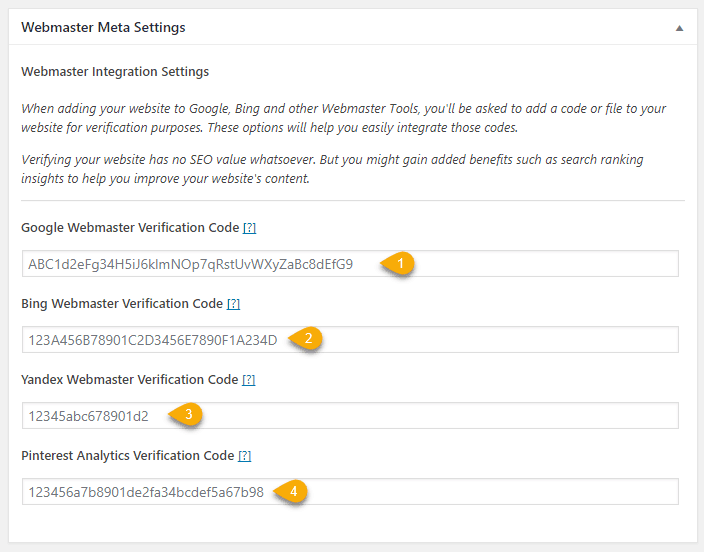Image resolution: width=704 pixels, height=552 pixels.
Task: Click the orange callout marker number 2
Action: coord(308,339)
